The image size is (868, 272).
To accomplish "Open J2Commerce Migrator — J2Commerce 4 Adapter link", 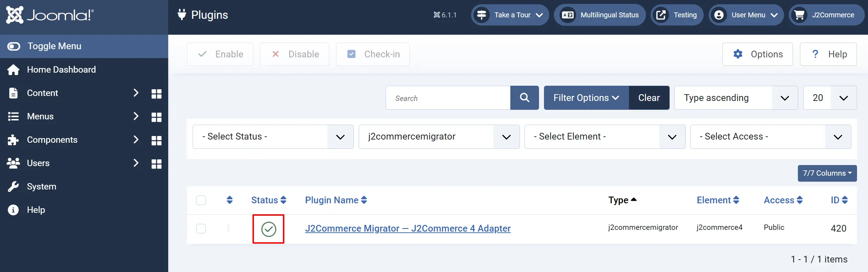I will pyautogui.click(x=408, y=228).
